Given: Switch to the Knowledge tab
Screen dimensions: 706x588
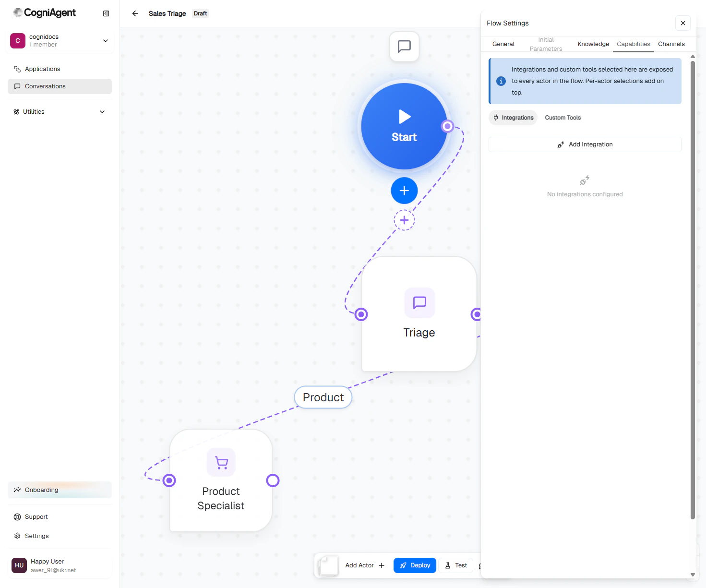Looking at the screenshot, I should click(x=593, y=44).
